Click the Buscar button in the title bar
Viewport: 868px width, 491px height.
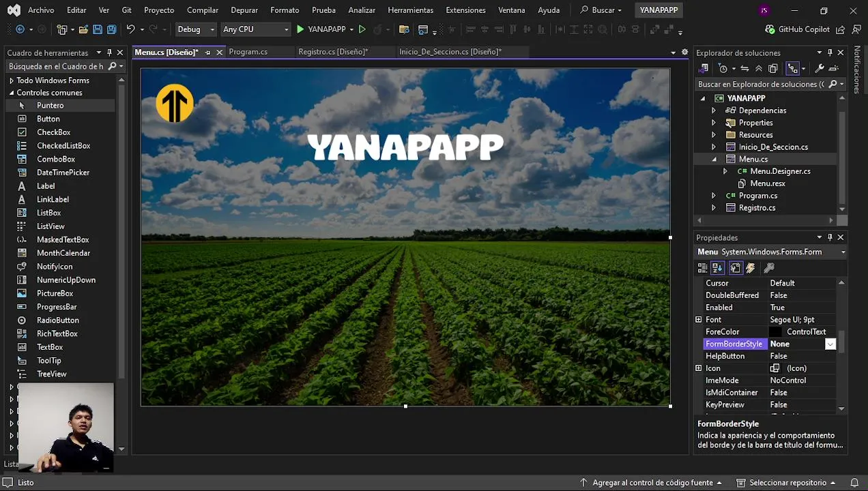601,10
